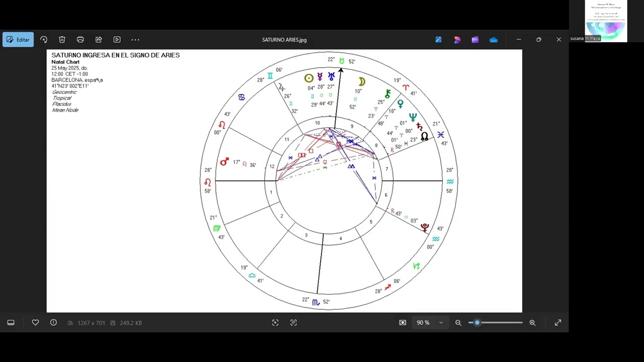Viewport: 644px width, 362px height.
Task: Share the image via the share icon
Action: 99,40
